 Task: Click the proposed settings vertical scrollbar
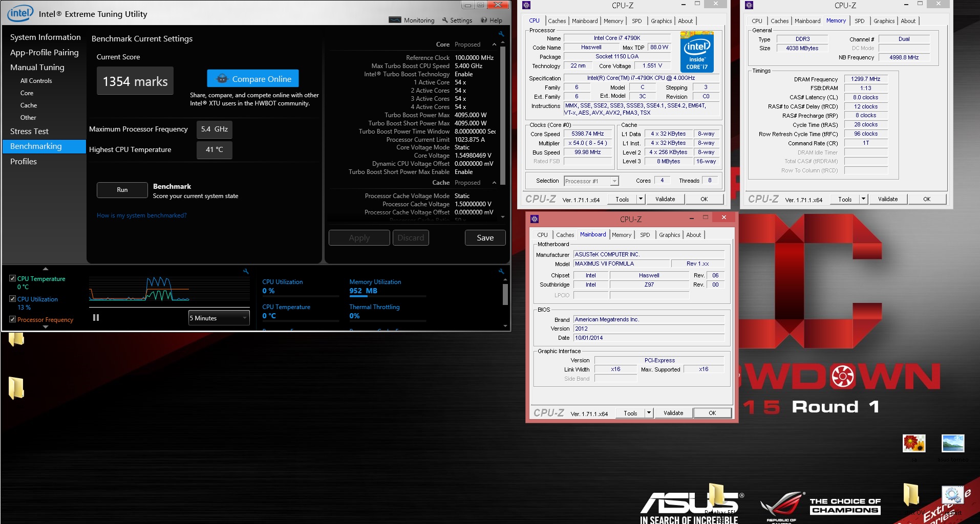[x=502, y=115]
